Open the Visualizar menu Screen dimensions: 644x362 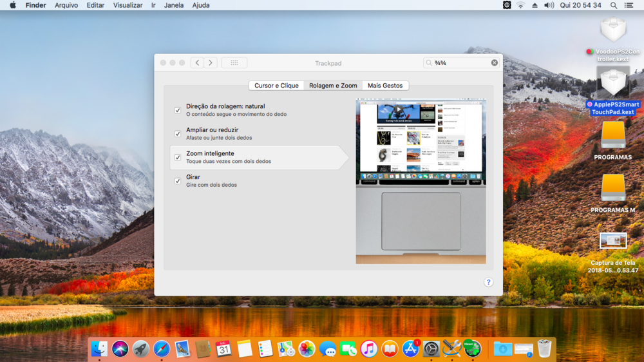(128, 5)
